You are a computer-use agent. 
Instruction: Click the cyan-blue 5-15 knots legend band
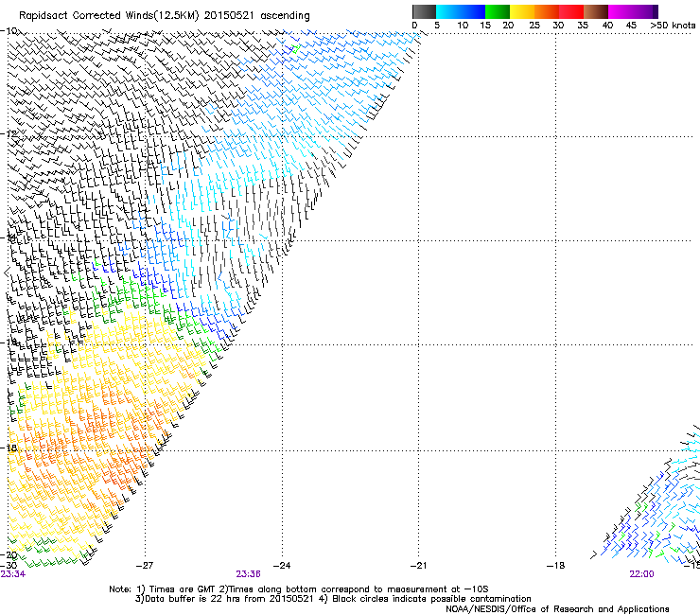tap(461, 11)
